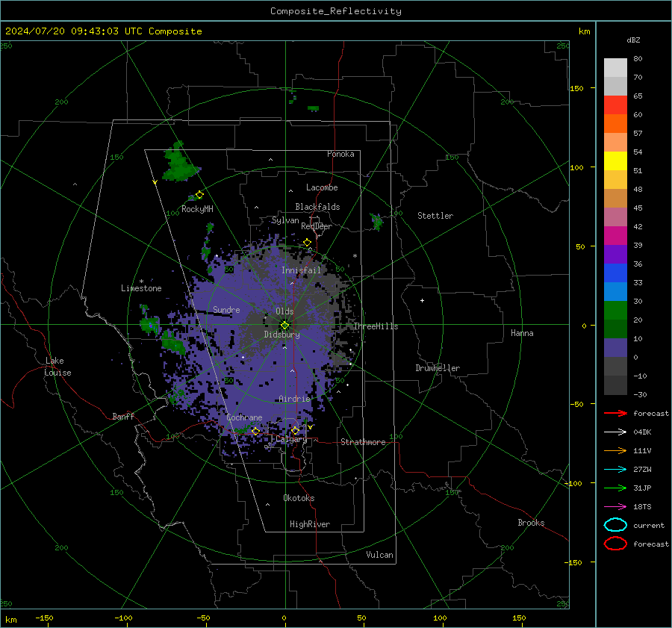Click the red forecast ellipse legend icon

click(615, 544)
